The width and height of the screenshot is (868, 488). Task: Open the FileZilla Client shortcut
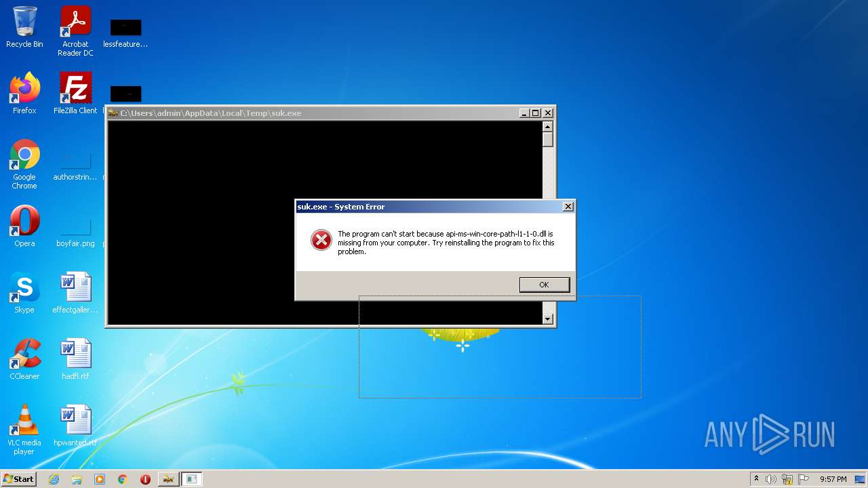click(x=75, y=94)
